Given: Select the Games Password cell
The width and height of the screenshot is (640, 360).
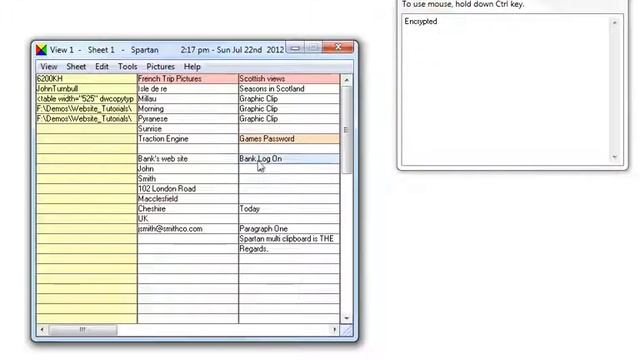Looking at the screenshot, I should [289, 139].
